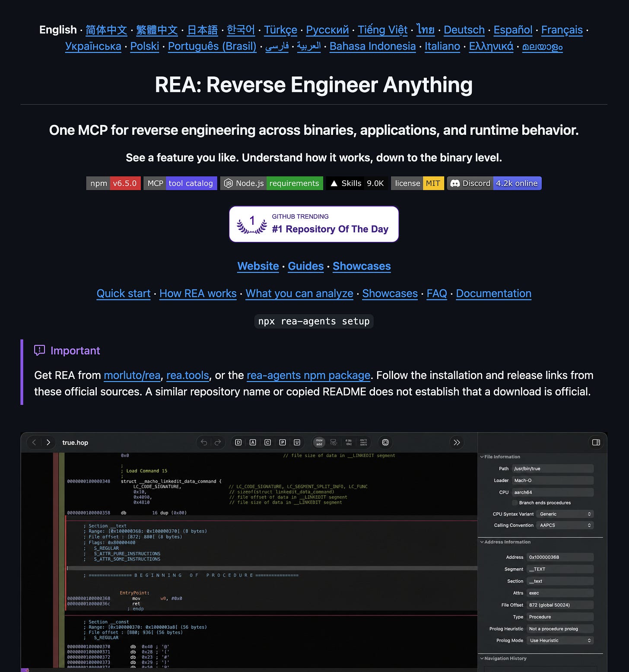
Task: Switch to control flow graph view
Action: point(334,443)
